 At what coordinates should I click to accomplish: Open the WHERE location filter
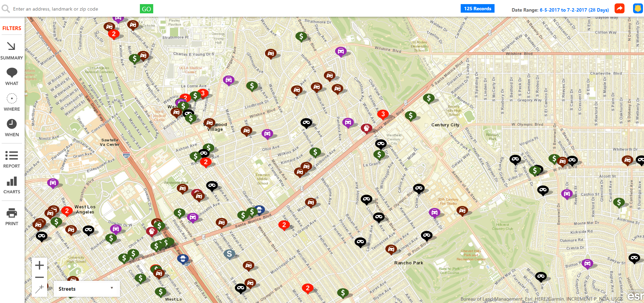coord(12,102)
